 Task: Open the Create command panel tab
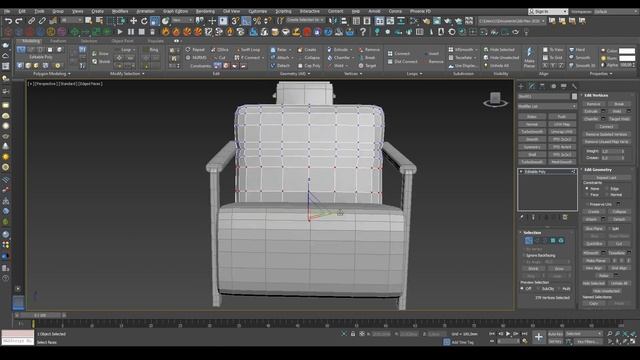[x=521, y=86]
